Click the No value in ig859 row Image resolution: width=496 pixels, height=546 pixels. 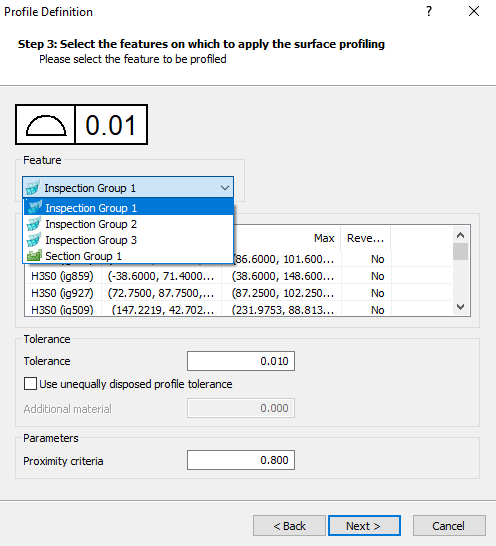pyautogui.click(x=378, y=276)
